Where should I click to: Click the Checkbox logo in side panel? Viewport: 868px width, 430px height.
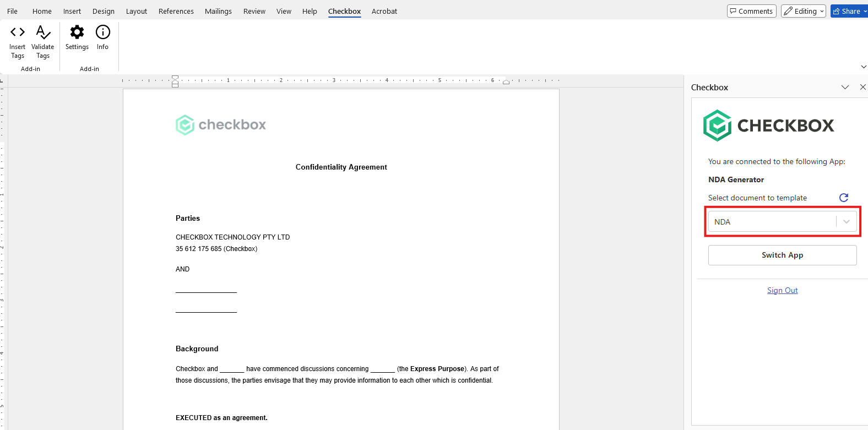tap(768, 126)
